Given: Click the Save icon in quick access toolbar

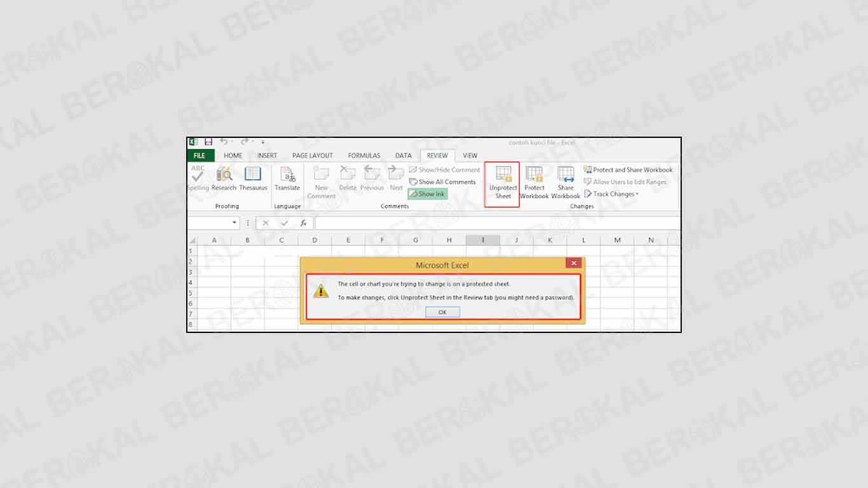Looking at the screenshot, I should coord(208,142).
